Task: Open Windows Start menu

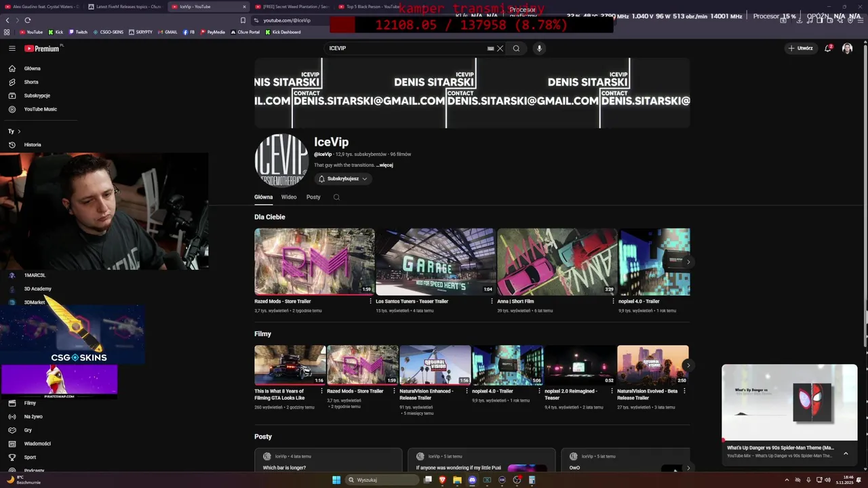Action: coord(336,480)
